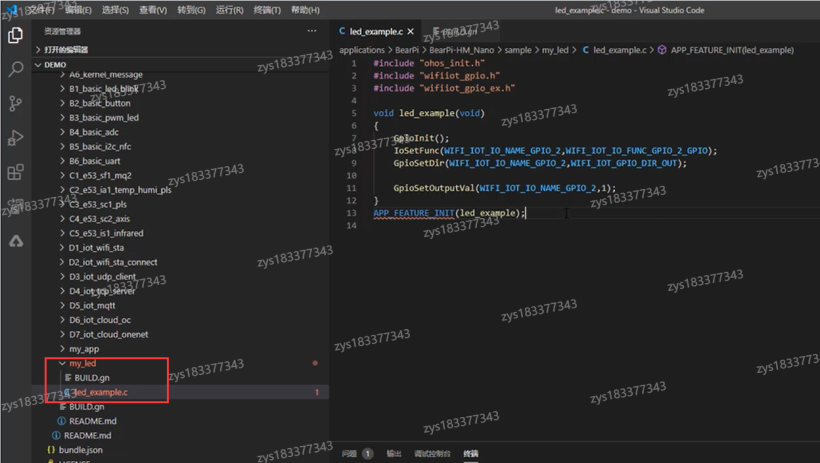The width and height of the screenshot is (820, 463).
Task: Click the Huawei cloud icon in activity bar
Action: (15, 241)
